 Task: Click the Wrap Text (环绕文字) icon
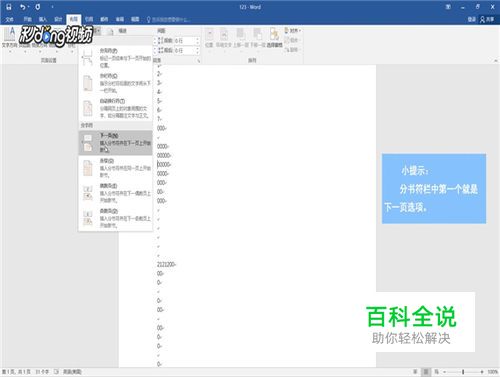224,38
